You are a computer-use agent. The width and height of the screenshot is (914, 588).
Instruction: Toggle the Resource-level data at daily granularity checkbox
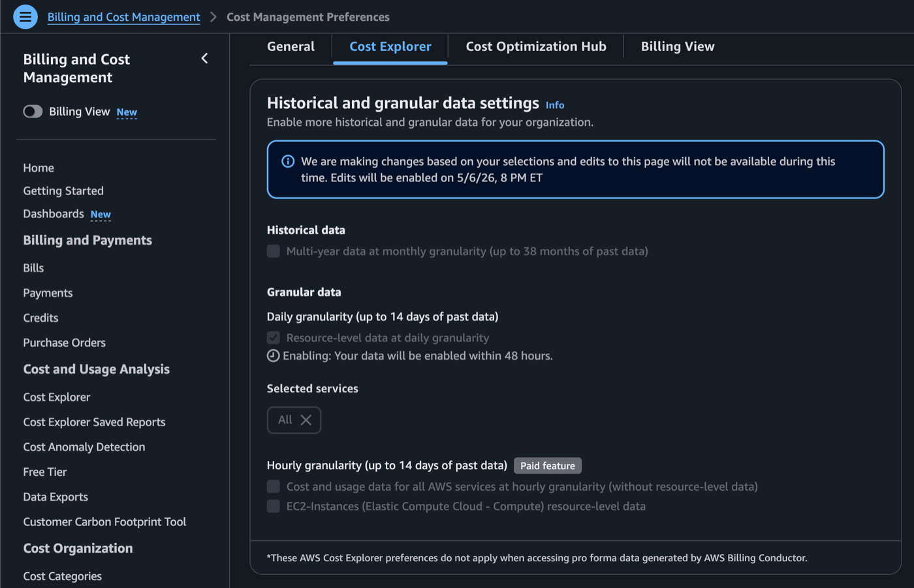point(274,338)
